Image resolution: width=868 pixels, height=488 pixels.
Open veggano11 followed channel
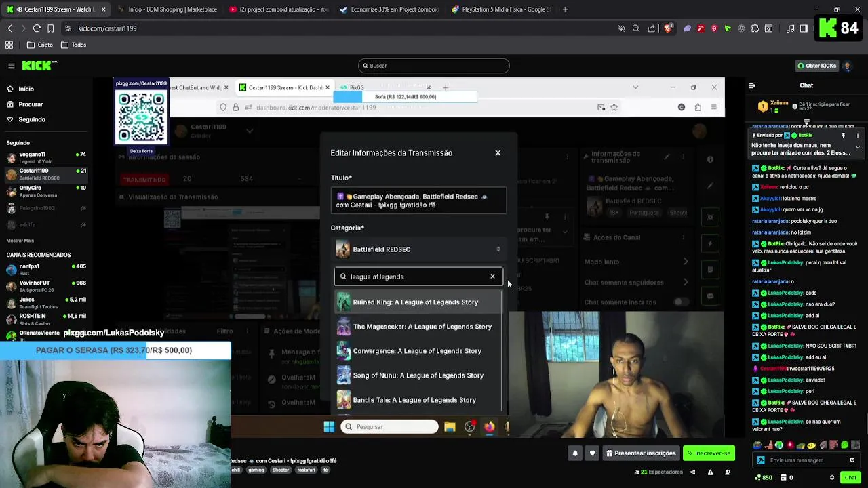(46, 157)
